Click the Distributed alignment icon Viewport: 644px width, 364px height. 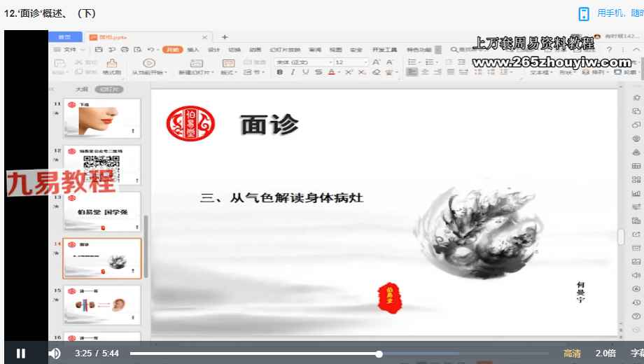pos(463,72)
